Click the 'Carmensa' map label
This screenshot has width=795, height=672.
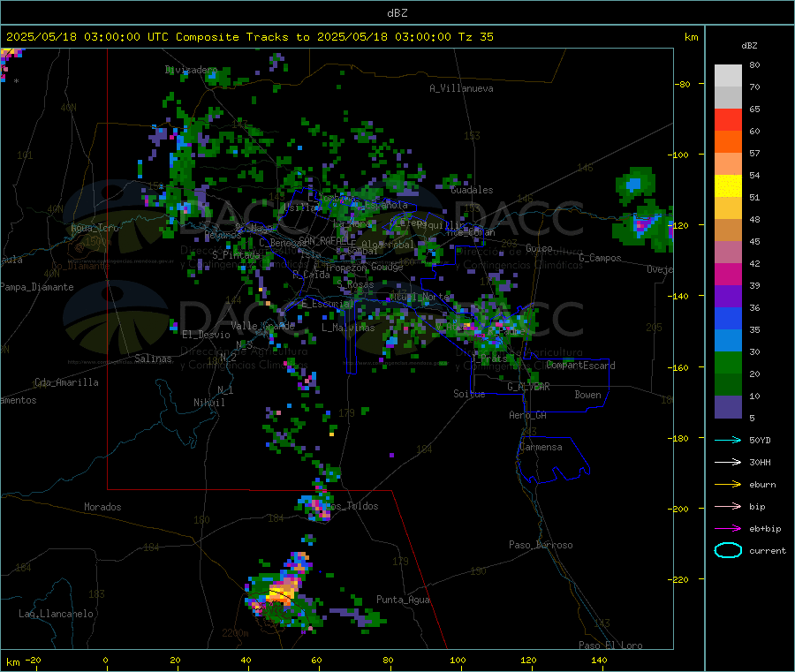[541, 447]
